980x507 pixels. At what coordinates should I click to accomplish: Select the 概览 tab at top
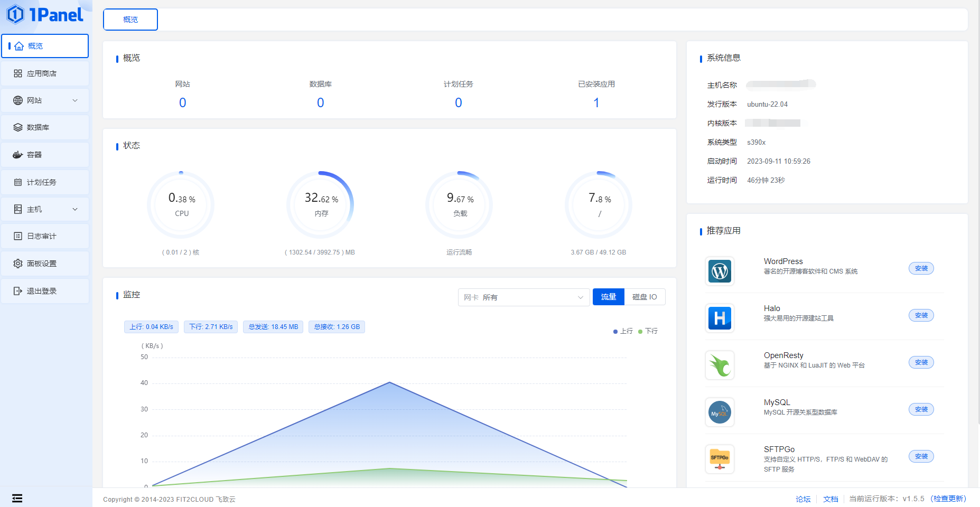click(x=130, y=20)
